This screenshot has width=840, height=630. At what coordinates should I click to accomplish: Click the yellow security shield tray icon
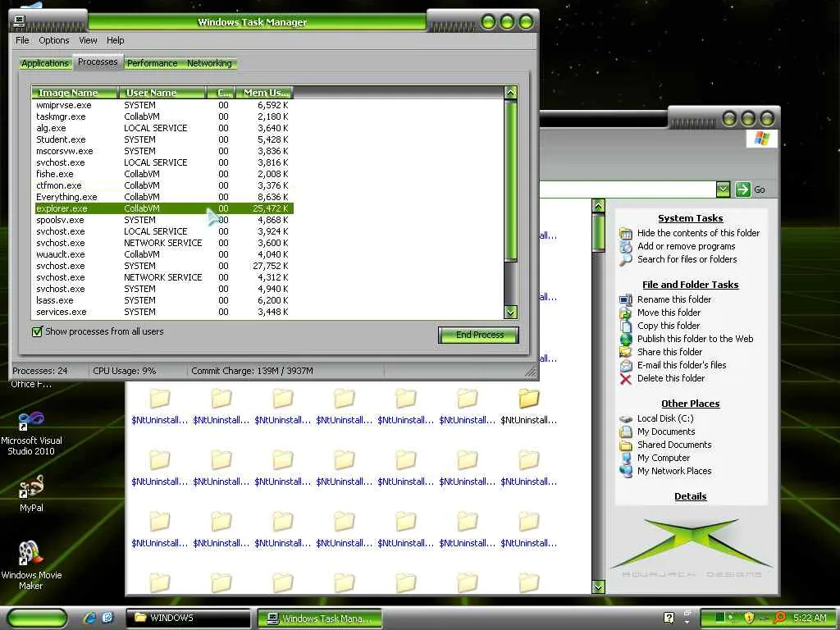click(748, 618)
